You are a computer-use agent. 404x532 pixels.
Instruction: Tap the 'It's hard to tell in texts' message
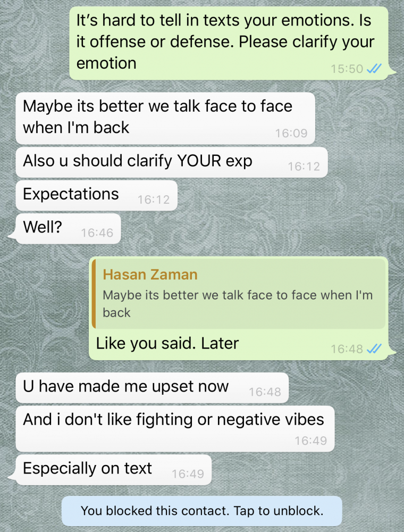[229, 43]
